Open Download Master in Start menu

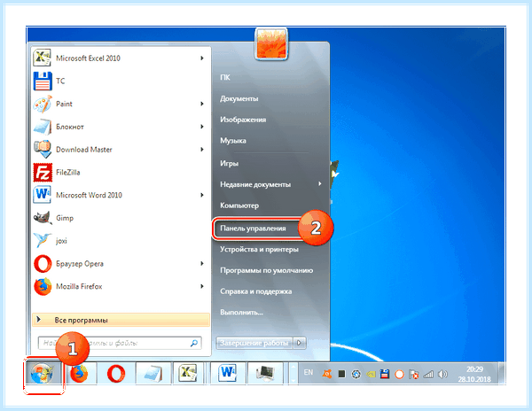click(x=121, y=150)
